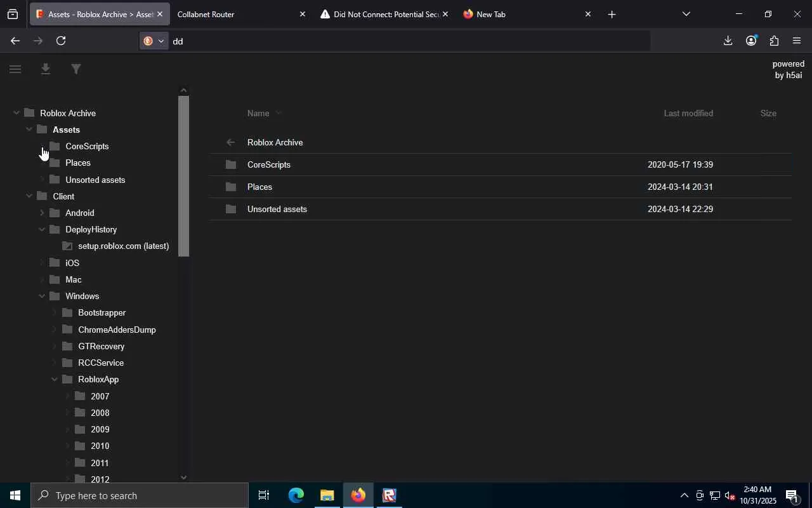The height and width of the screenshot is (508, 812).
Task: Click folder icon of Unsorted assets list row
Action: [x=231, y=209]
